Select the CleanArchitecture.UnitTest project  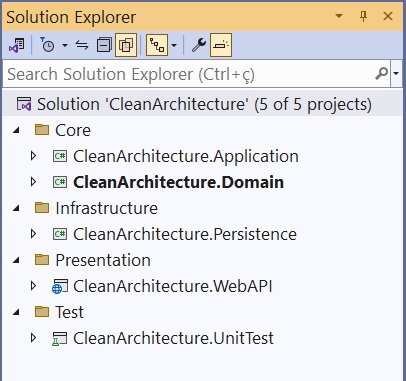(173, 338)
